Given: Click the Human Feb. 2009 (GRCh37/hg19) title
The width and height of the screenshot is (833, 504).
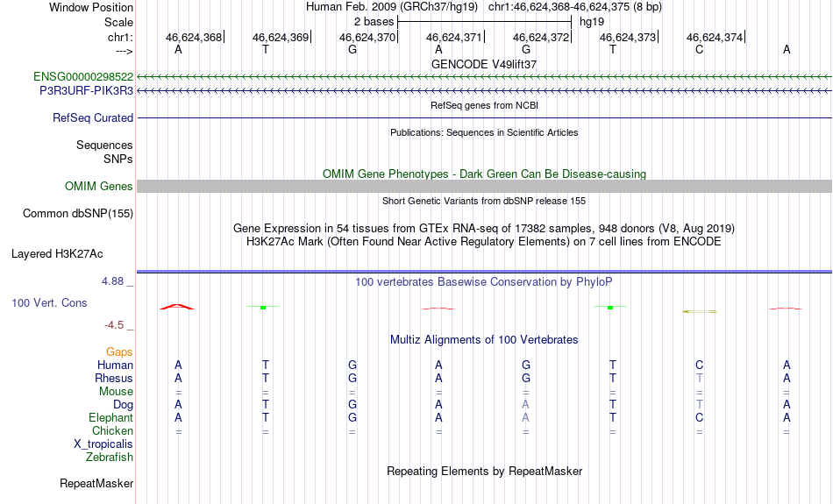Looking at the screenshot, I should pyautogui.click(x=392, y=7).
